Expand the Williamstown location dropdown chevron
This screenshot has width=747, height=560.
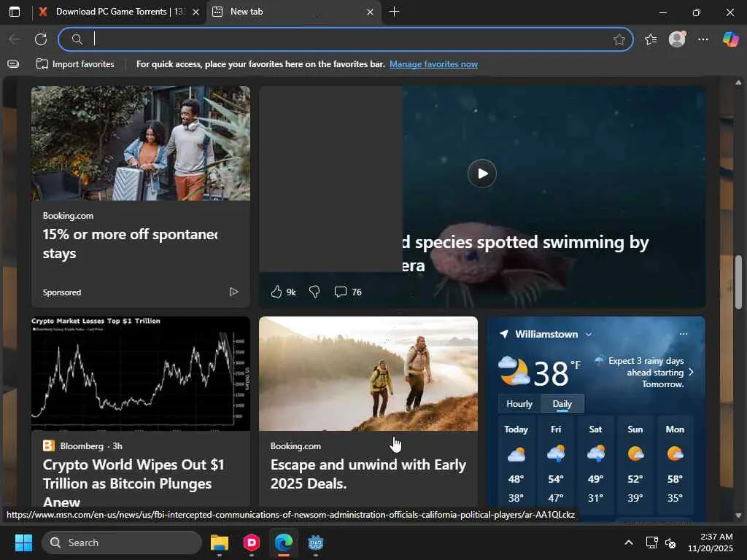point(589,334)
